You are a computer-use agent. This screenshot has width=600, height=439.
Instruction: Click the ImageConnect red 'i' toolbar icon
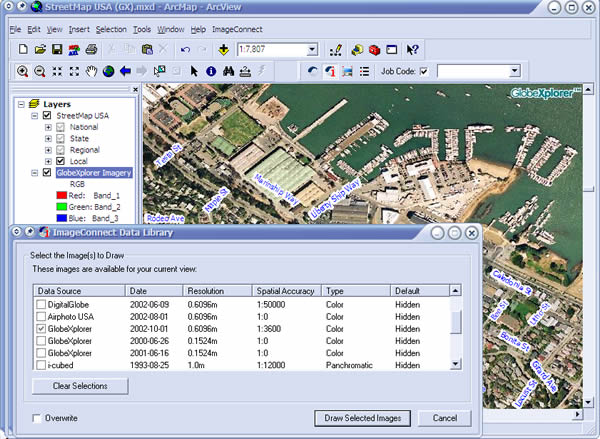pyautogui.click(x=330, y=71)
